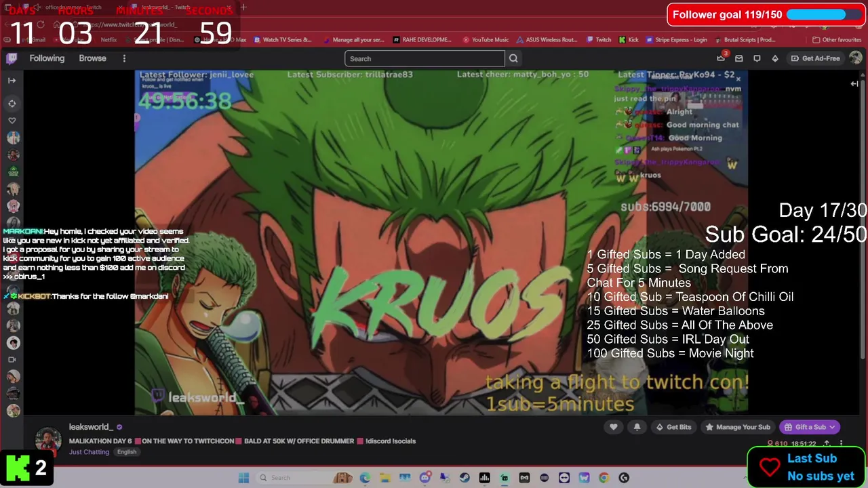Viewport: 868px width, 488px height.
Task: Open the Other favourites folder
Action: [x=836, y=40]
